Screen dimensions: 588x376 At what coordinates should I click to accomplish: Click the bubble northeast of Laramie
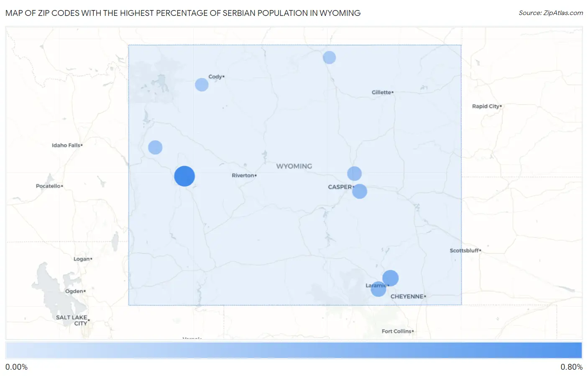[390, 278]
